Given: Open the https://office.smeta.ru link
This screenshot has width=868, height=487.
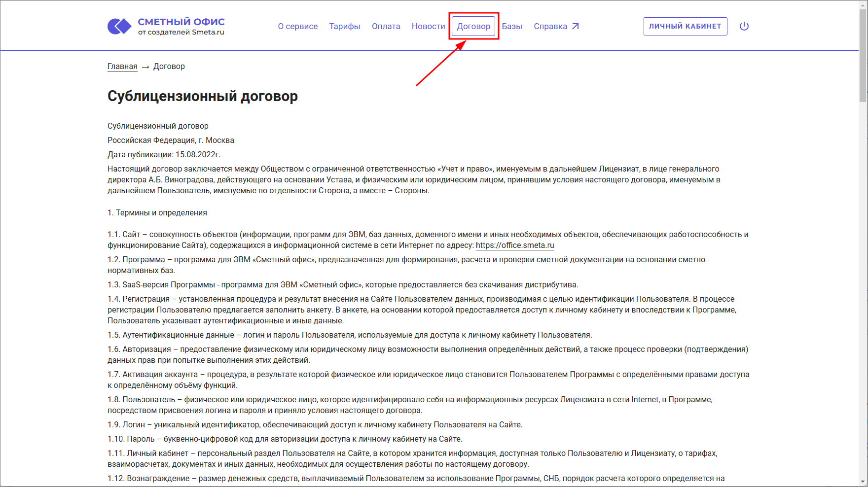Looking at the screenshot, I should tap(514, 245).
